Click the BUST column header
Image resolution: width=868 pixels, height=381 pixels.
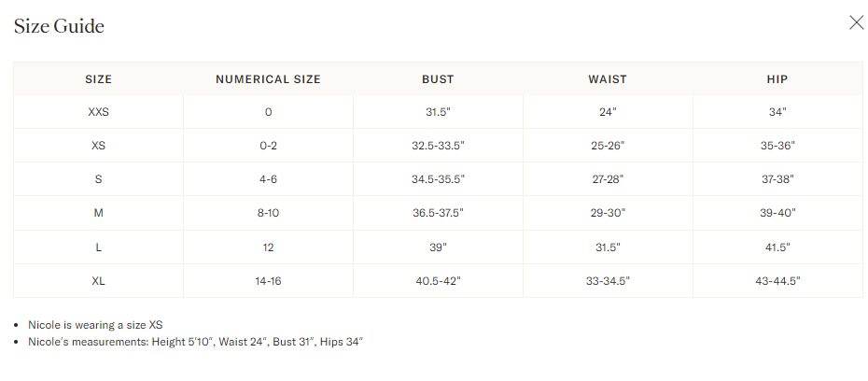click(438, 79)
